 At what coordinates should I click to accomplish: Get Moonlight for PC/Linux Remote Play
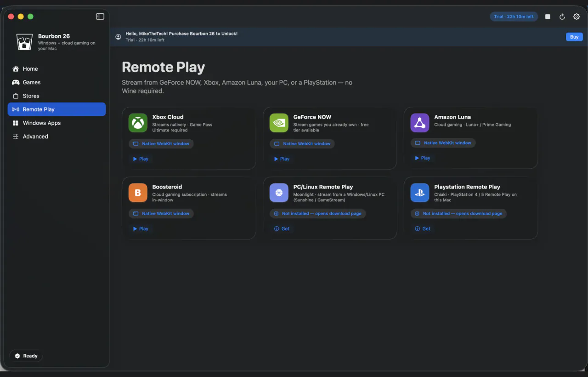[x=282, y=228]
